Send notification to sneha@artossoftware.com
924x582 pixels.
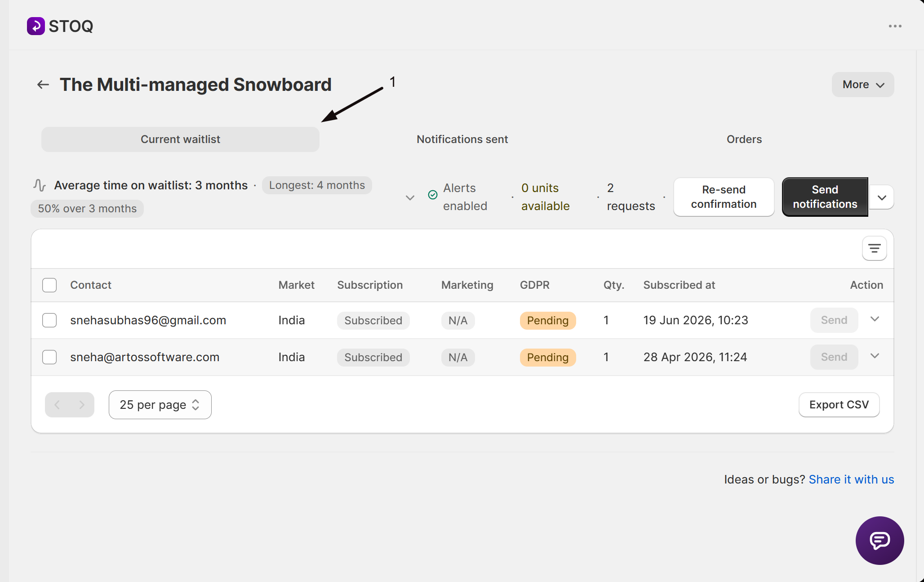(834, 357)
